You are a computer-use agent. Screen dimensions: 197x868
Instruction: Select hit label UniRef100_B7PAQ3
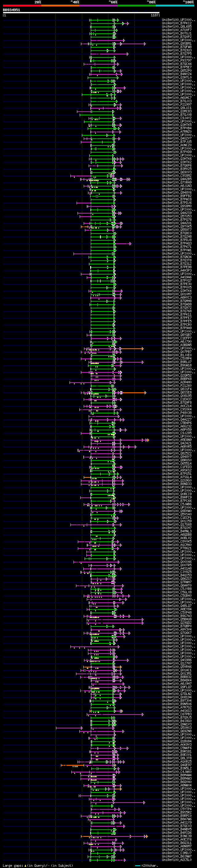[x=177, y=244]
